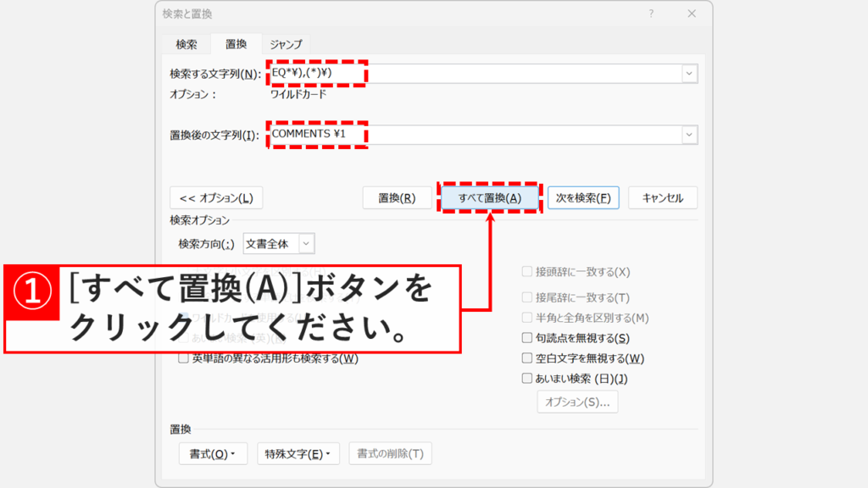Switch to the ジャンプ tab
The width and height of the screenshot is (868, 488).
[x=286, y=43]
